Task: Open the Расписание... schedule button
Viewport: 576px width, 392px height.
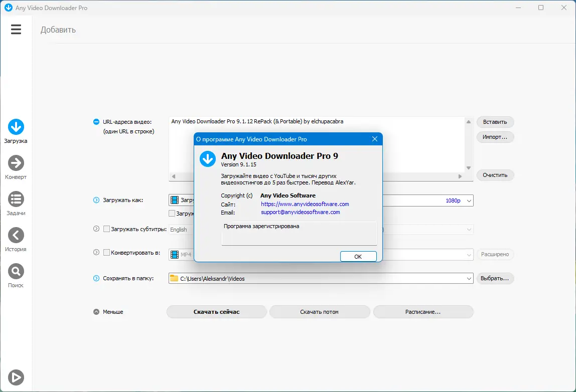Action: pos(423,312)
